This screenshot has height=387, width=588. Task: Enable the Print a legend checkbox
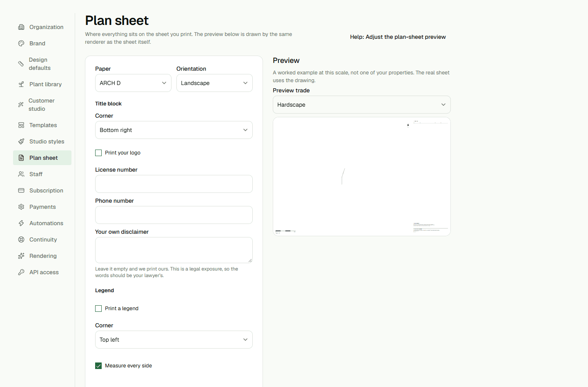click(98, 309)
